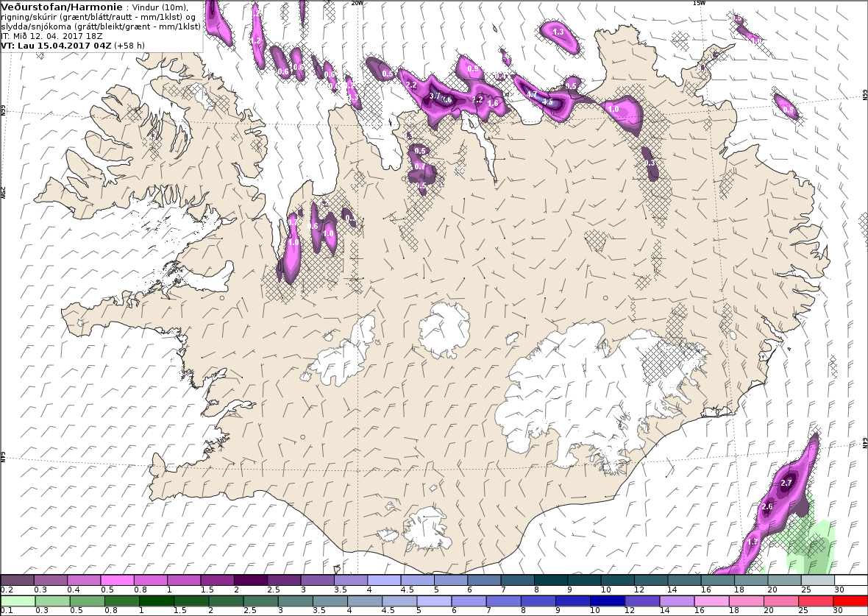This screenshot has height=616, width=868.
Task: Click the '15W' longitude label at top
Action: pos(699,3)
